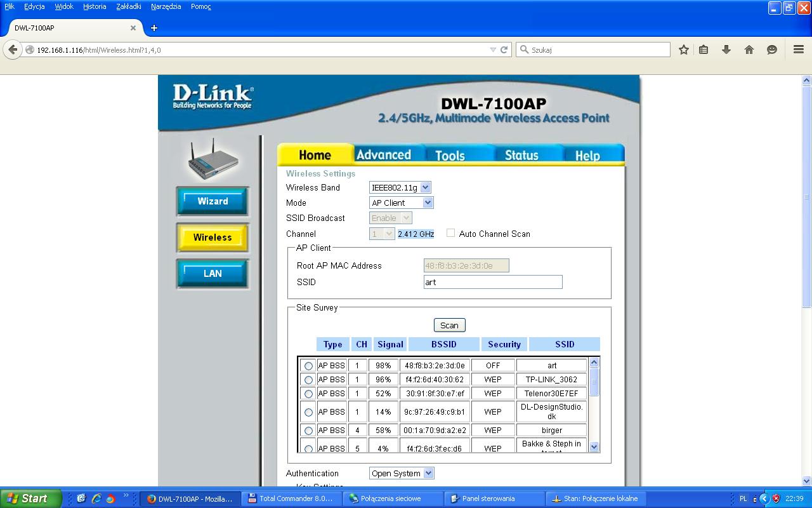Expand the Authentication dropdown

402,473
